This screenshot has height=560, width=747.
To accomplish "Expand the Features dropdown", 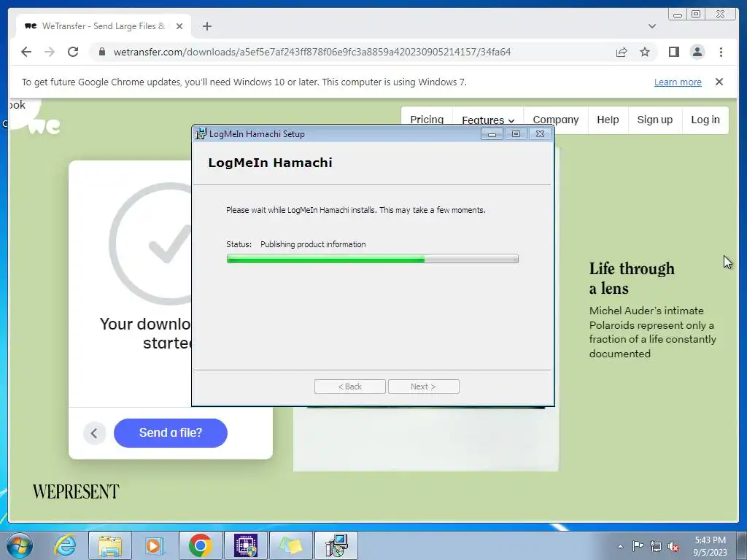I will pyautogui.click(x=488, y=120).
